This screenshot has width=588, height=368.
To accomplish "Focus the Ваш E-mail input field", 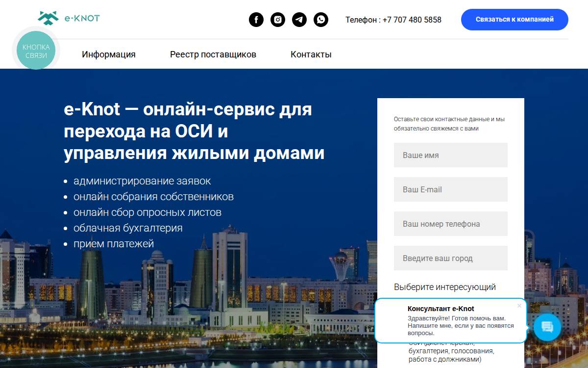I will [451, 189].
